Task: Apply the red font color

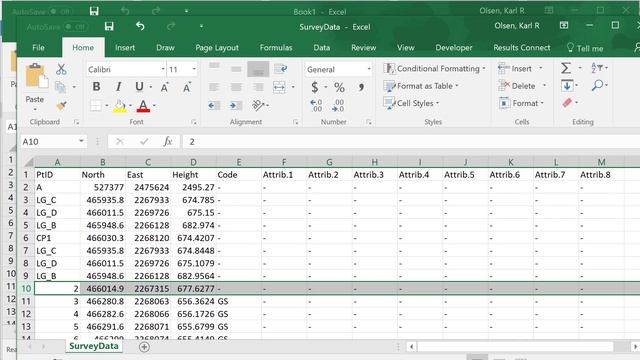Action: 143,106
